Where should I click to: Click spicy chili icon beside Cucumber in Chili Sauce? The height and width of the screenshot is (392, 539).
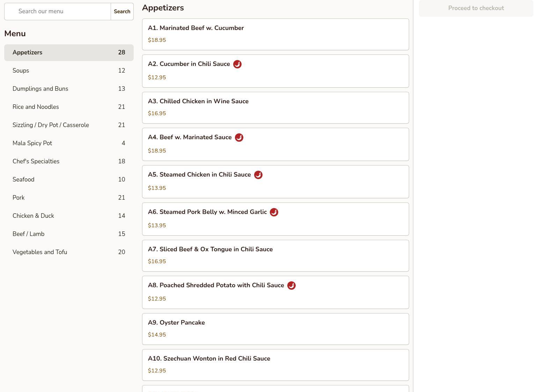tap(237, 64)
